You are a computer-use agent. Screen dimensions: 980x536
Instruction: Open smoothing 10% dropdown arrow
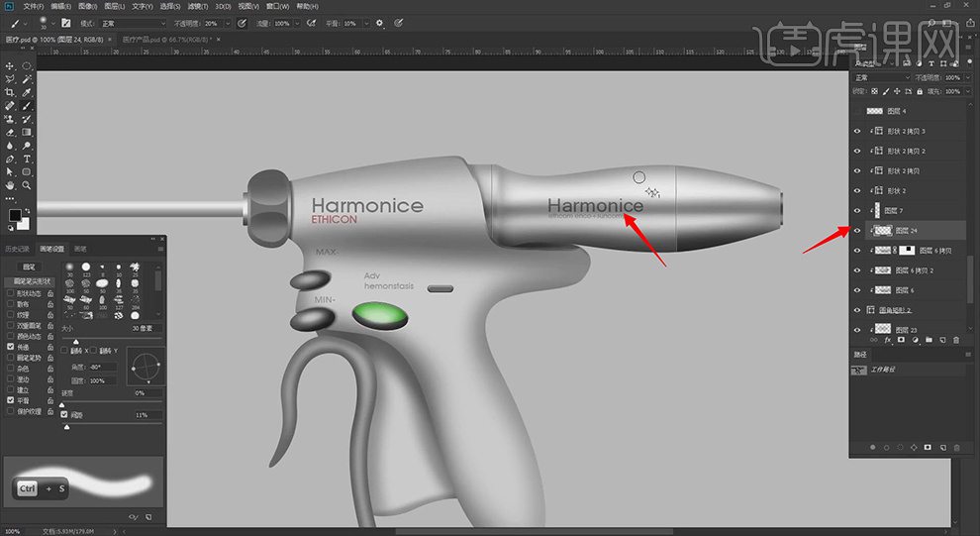[x=365, y=23]
